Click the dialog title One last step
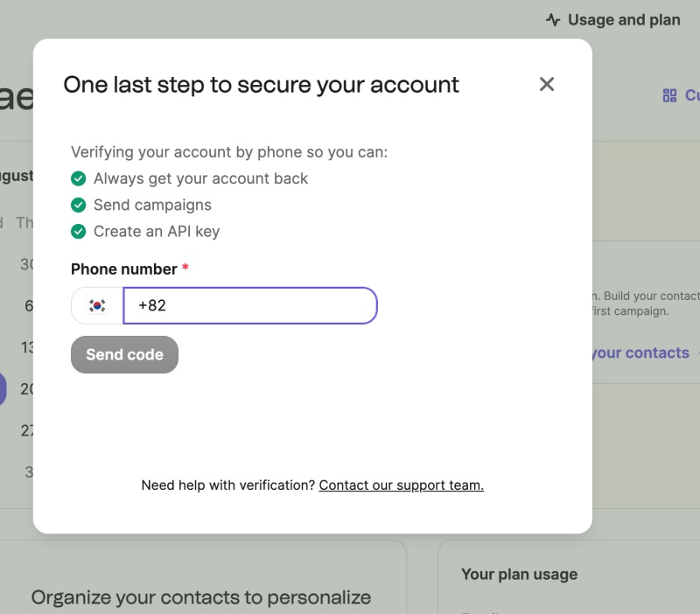 [261, 85]
